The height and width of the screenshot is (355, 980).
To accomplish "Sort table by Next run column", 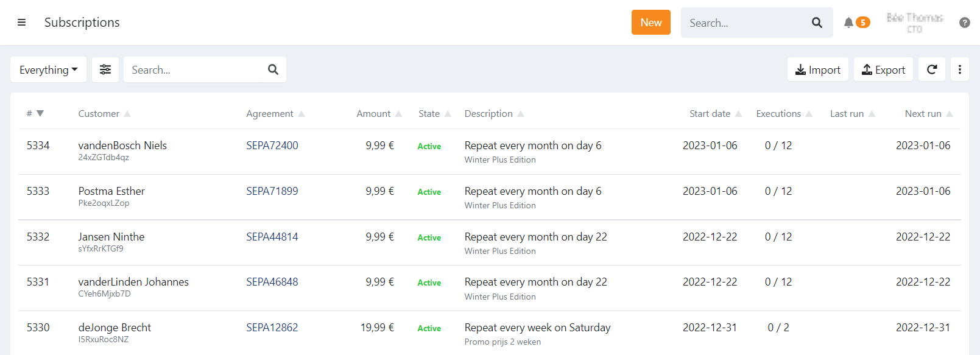I will 928,113.
